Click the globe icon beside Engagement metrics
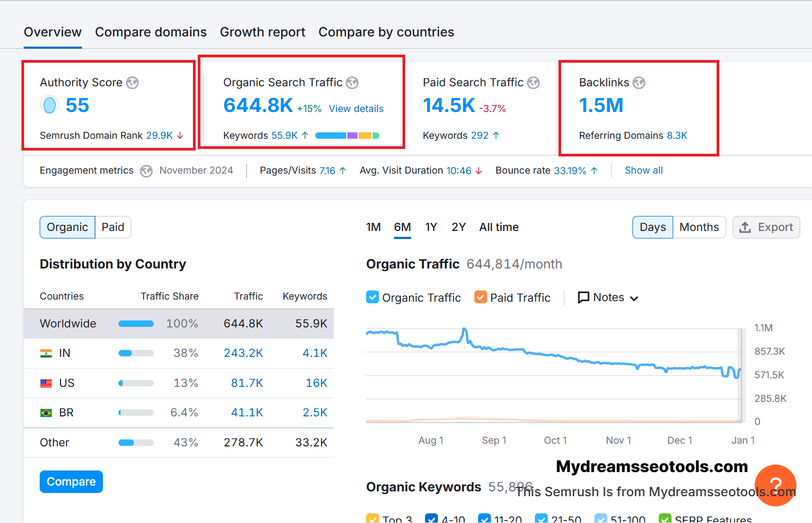 tap(146, 171)
